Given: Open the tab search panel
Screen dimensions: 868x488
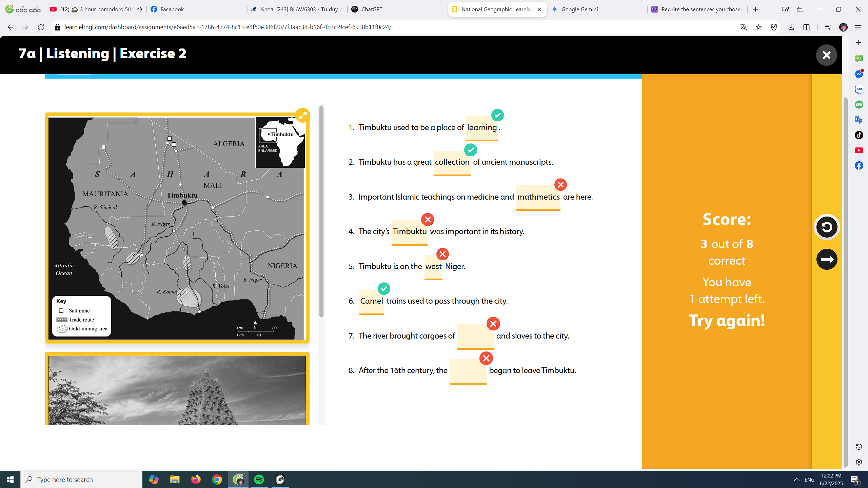Looking at the screenshot, I should click(785, 9).
